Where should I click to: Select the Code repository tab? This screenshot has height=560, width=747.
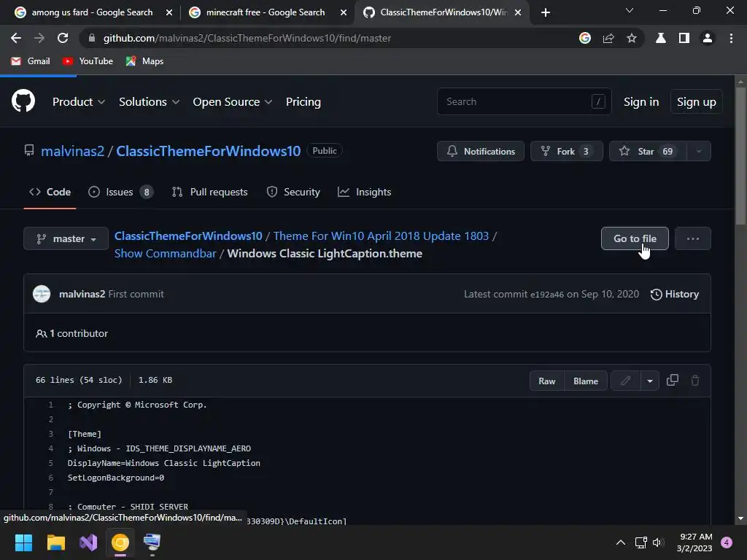tap(50, 192)
